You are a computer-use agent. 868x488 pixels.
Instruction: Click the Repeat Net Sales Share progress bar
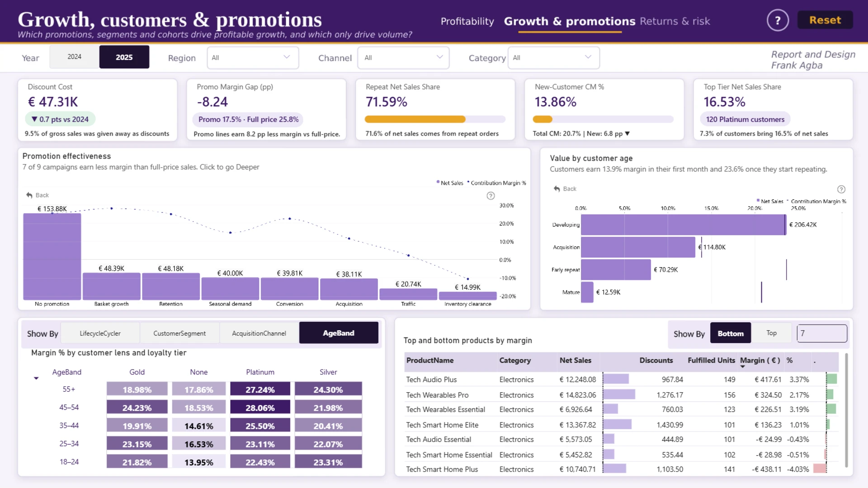coord(435,119)
